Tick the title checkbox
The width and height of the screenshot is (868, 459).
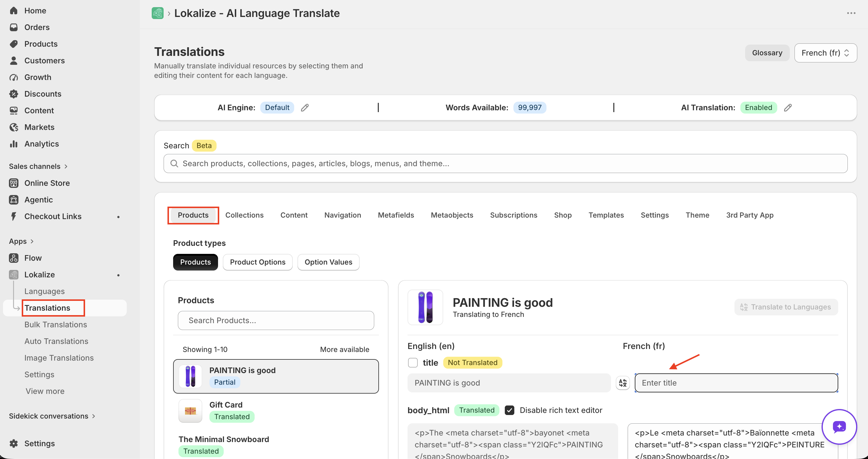click(413, 363)
